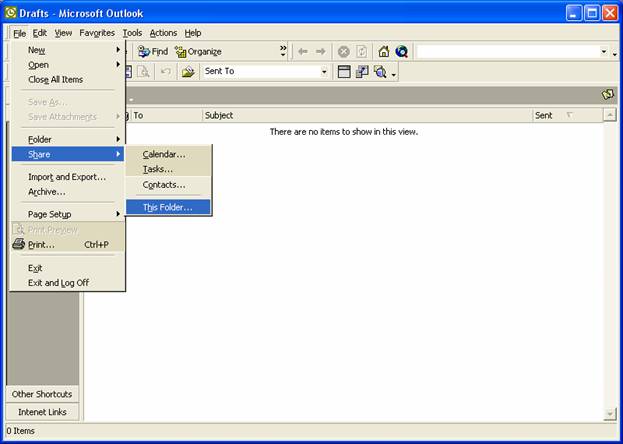Select Exit and Log Off

68,283
